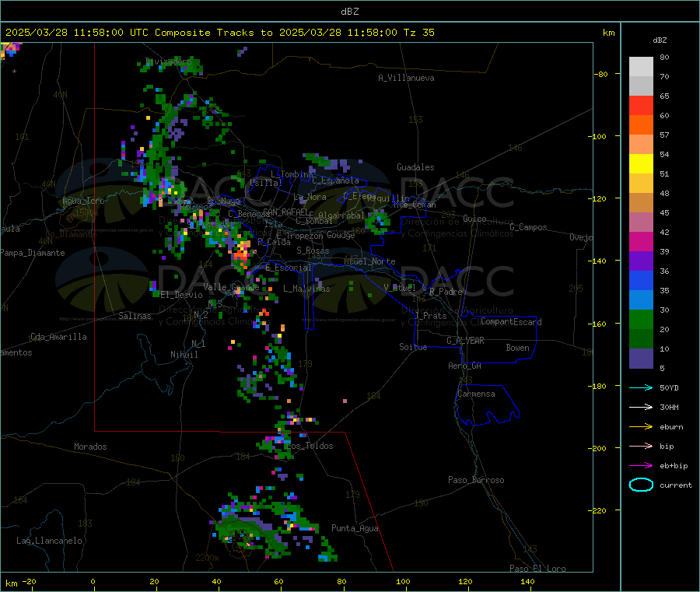Click the Valle_Grande map label
This screenshot has height=592, width=700.
[231, 286]
